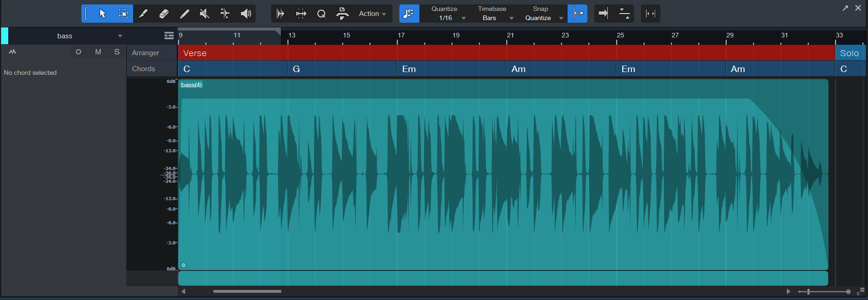Select the G chord block
The width and height of the screenshot is (868, 300).
(x=342, y=69)
